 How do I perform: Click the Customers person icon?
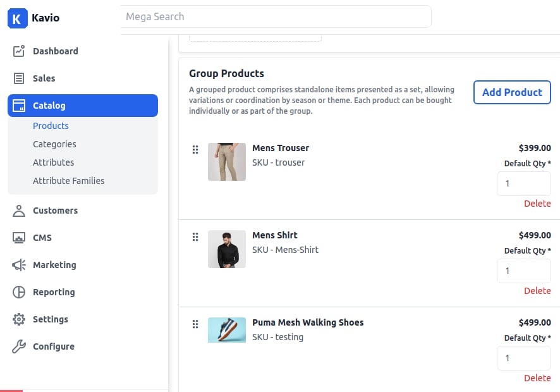click(x=18, y=211)
